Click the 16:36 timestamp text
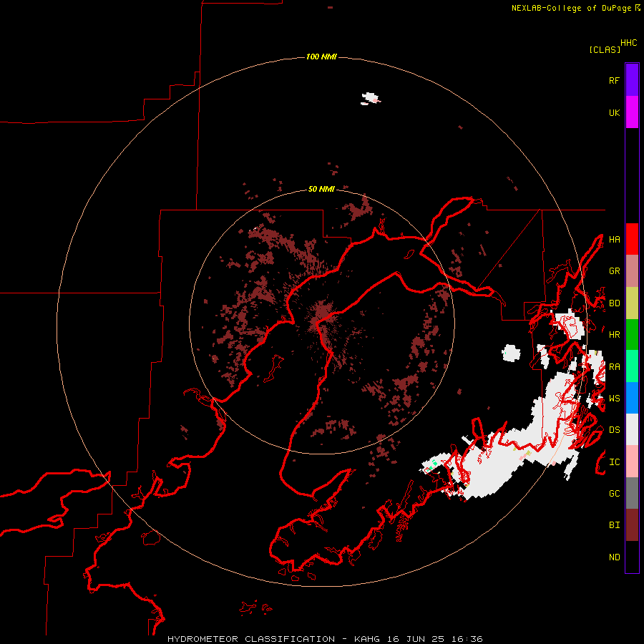Image resolution: width=644 pixels, height=644 pixels. pyautogui.click(x=466, y=639)
